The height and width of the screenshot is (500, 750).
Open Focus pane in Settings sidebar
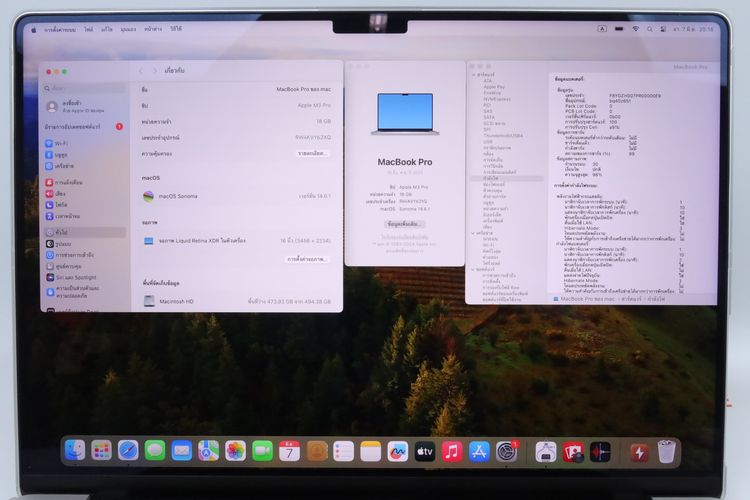click(85, 205)
